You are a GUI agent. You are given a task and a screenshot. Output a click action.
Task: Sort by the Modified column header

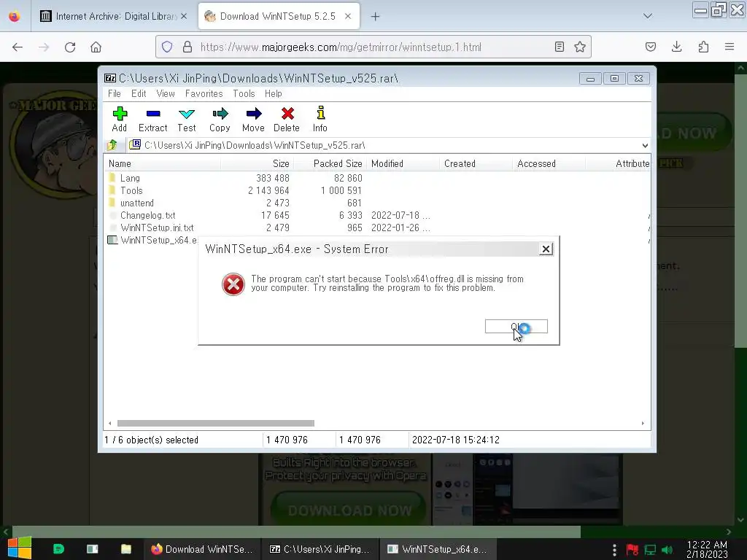pos(403,163)
